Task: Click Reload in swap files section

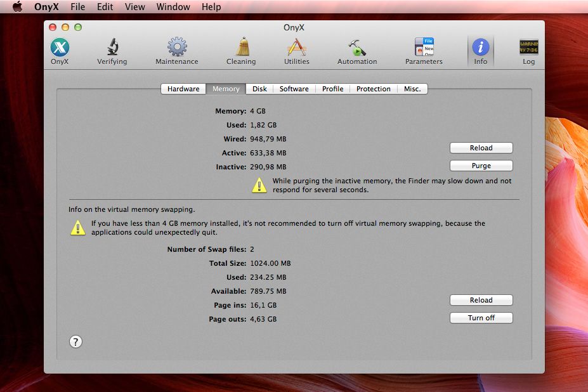Action: pos(481,300)
